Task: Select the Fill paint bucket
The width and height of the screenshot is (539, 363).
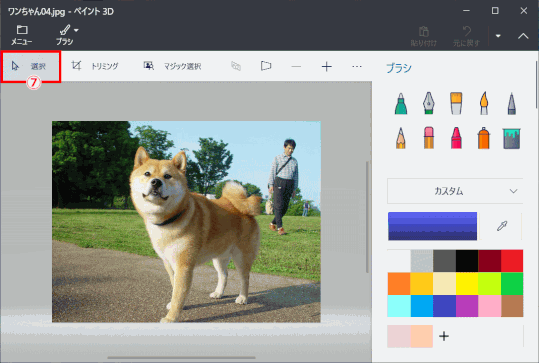Action: coord(512,139)
